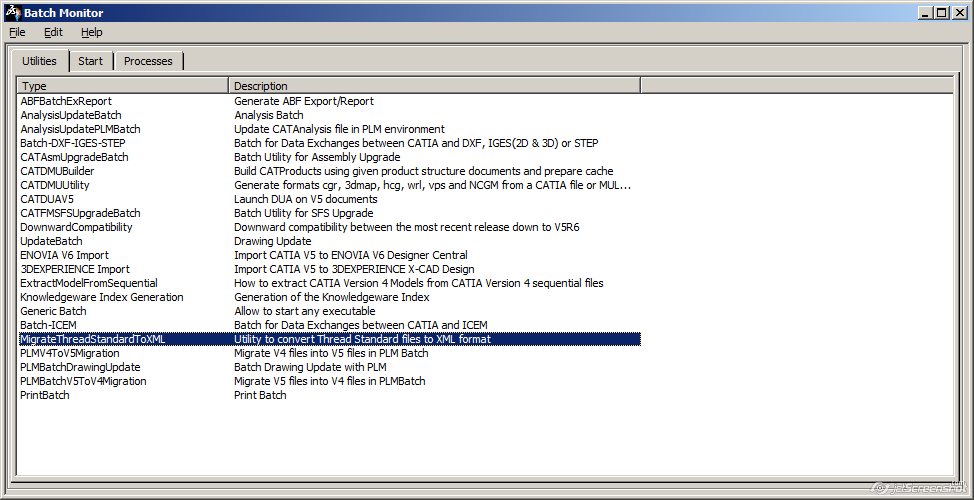Image resolution: width=974 pixels, height=500 pixels.
Task: Click 'Allow to start any executable' description
Action: [x=304, y=311]
